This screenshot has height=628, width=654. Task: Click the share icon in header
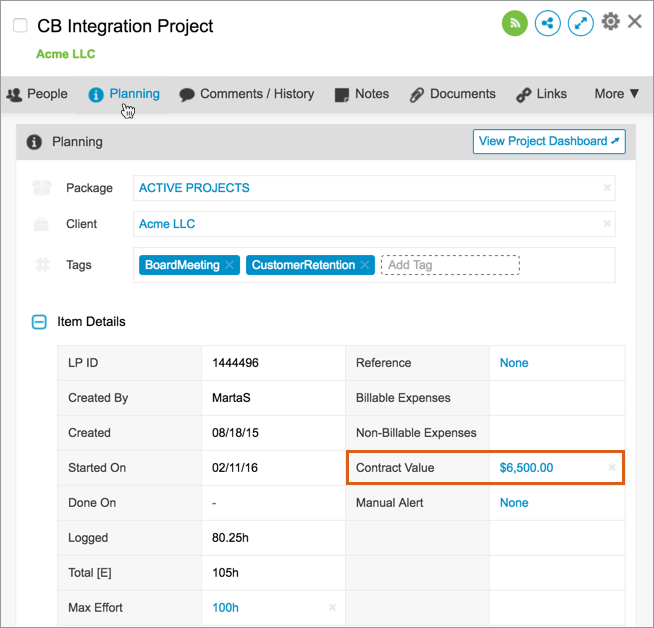pos(547,23)
